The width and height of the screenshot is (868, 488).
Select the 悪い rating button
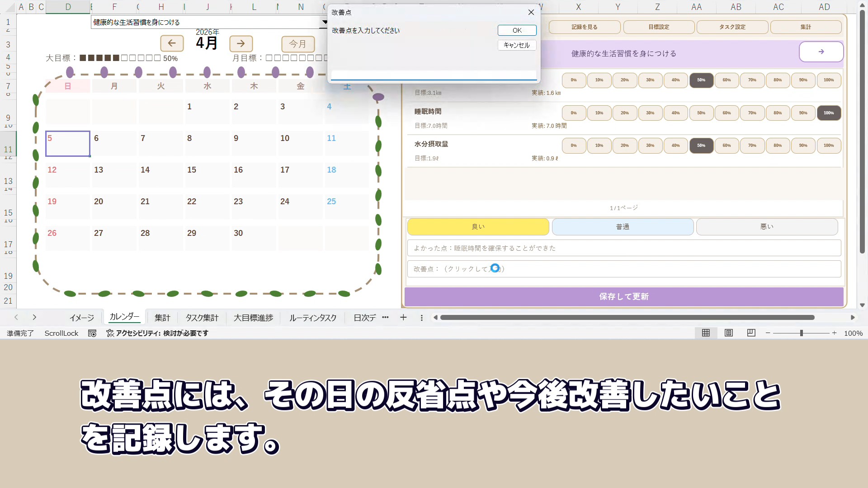[767, 227]
